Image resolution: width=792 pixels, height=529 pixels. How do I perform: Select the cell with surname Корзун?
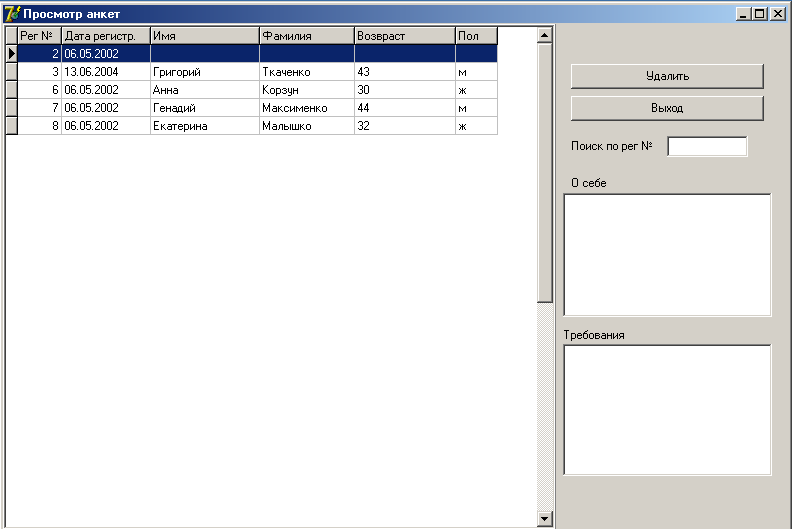306,90
